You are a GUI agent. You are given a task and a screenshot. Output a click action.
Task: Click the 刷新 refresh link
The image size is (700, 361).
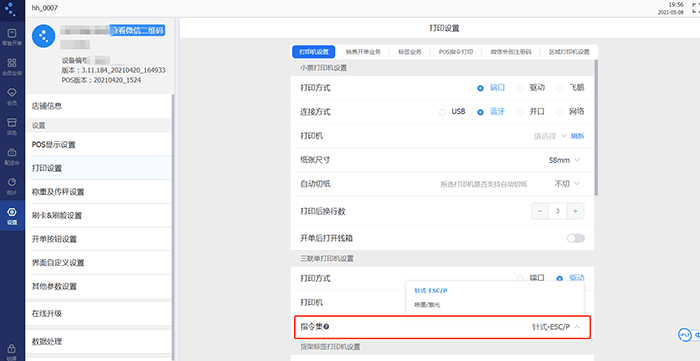click(577, 136)
